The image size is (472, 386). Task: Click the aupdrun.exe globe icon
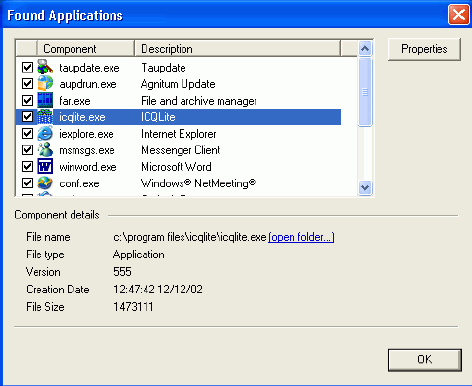pyautogui.click(x=45, y=83)
